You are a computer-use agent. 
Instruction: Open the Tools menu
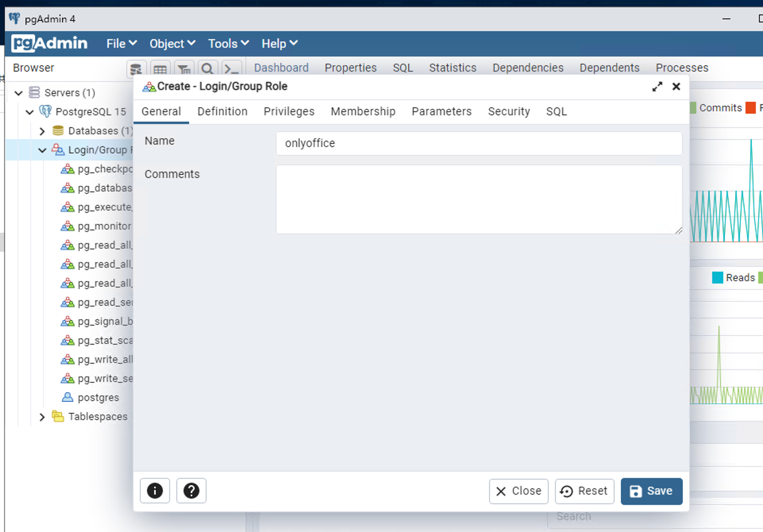pos(228,43)
